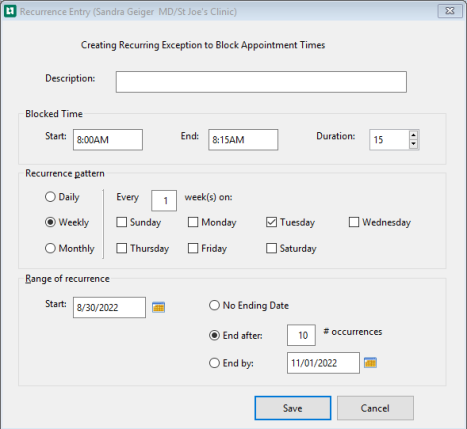Click the Every week(s) interval field
The image size is (467, 429).
click(164, 201)
